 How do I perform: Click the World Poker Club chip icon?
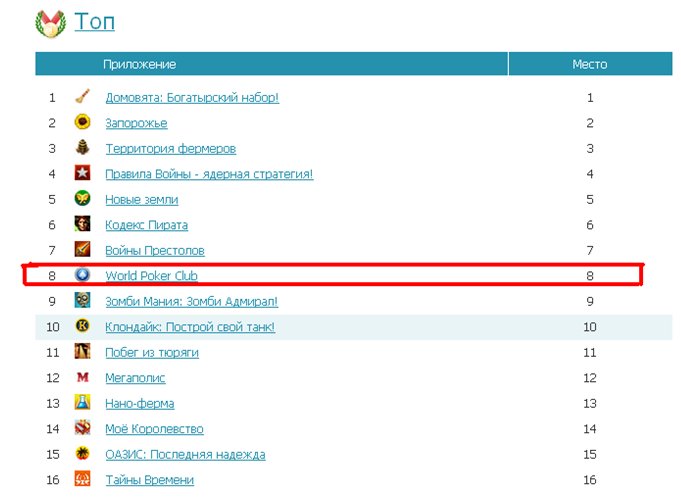tap(83, 275)
